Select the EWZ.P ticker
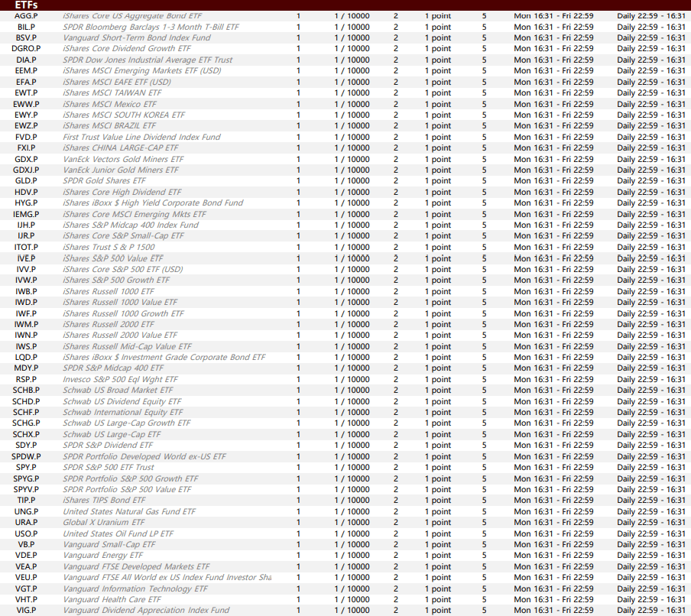The image size is (691, 616). pyautogui.click(x=26, y=125)
